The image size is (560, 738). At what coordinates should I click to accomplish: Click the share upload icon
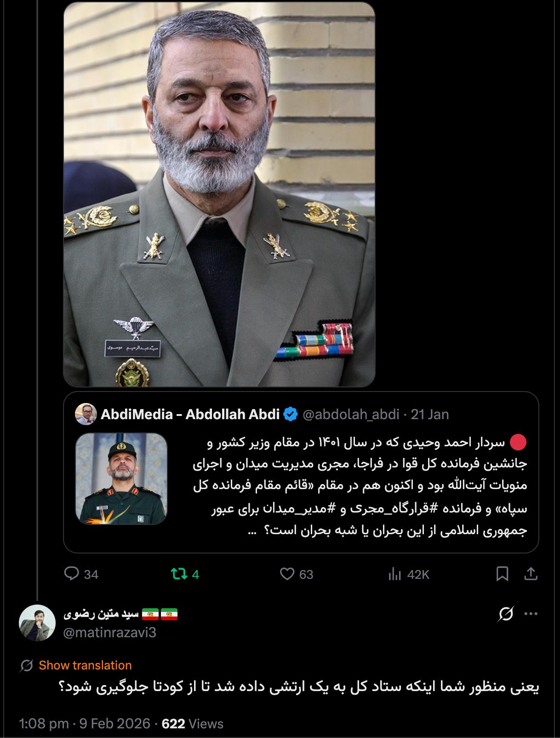point(531,574)
